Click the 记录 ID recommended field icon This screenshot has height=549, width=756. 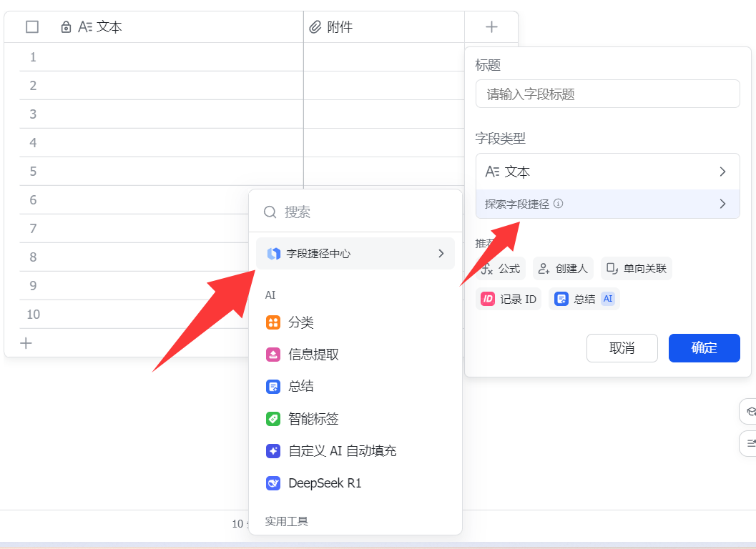pos(488,299)
